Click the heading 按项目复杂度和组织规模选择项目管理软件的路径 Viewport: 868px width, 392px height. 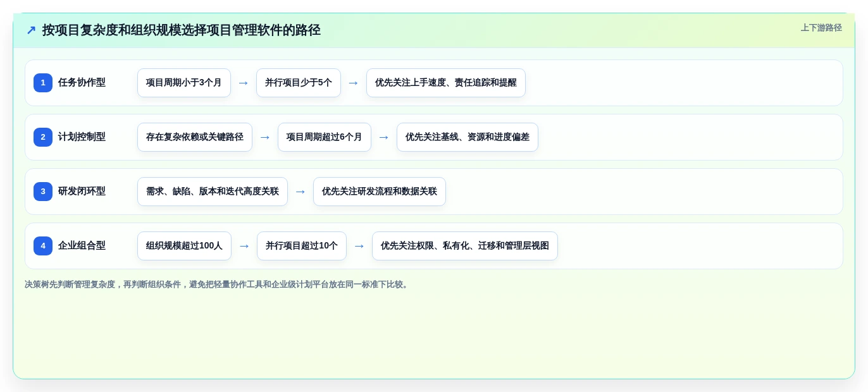(x=182, y=30)
